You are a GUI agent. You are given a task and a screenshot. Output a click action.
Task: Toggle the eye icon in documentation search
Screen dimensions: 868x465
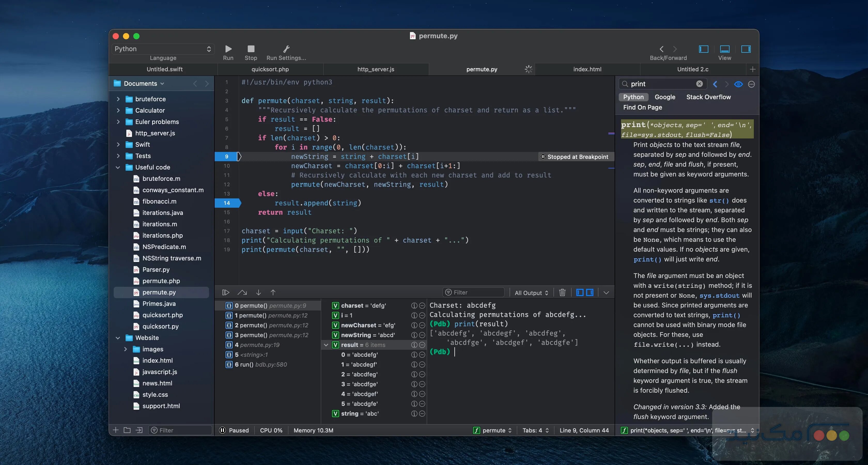[x=738, y=84]
